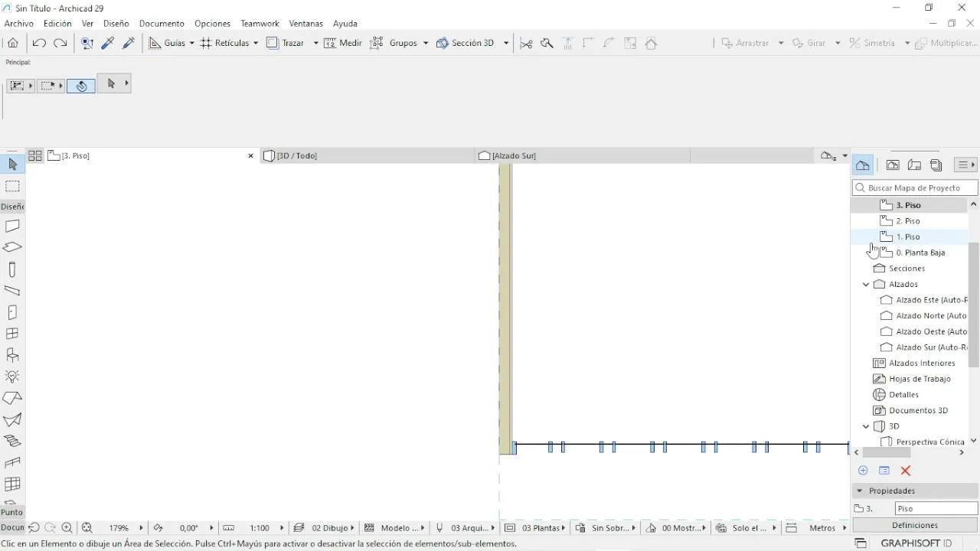Open the View Map in the navigator

pos(893,165)
